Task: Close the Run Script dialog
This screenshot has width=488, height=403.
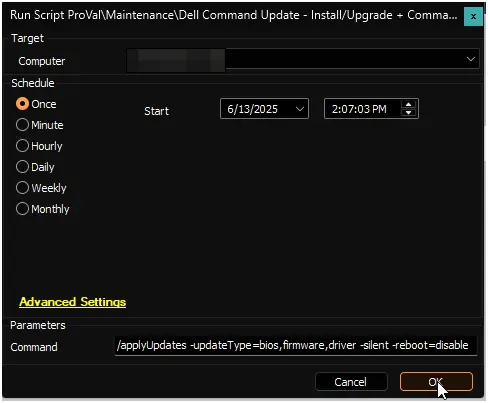Action: (473, 16)
